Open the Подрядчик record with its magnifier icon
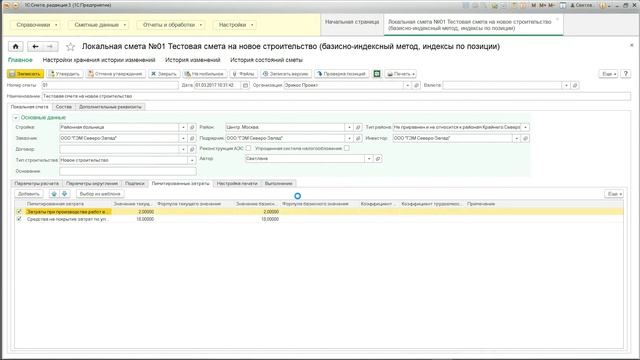This screenshot has height=360, width=640. (x=358, y=138)
